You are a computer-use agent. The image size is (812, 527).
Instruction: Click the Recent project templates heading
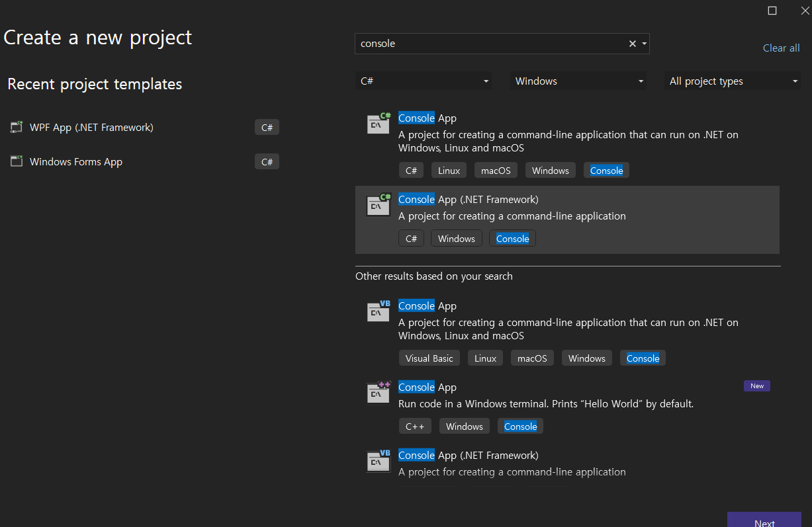coord(95,84)
